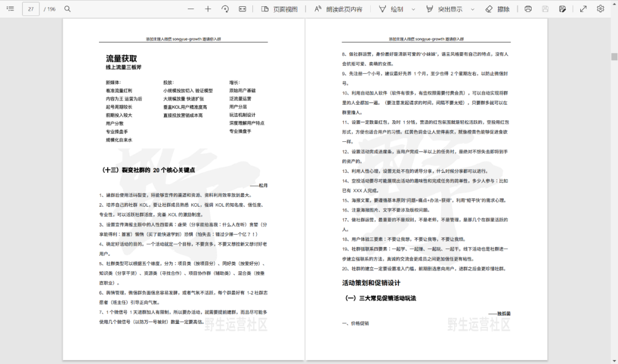Click the fit to width icon
618x364 pixels.
[243, 9]
